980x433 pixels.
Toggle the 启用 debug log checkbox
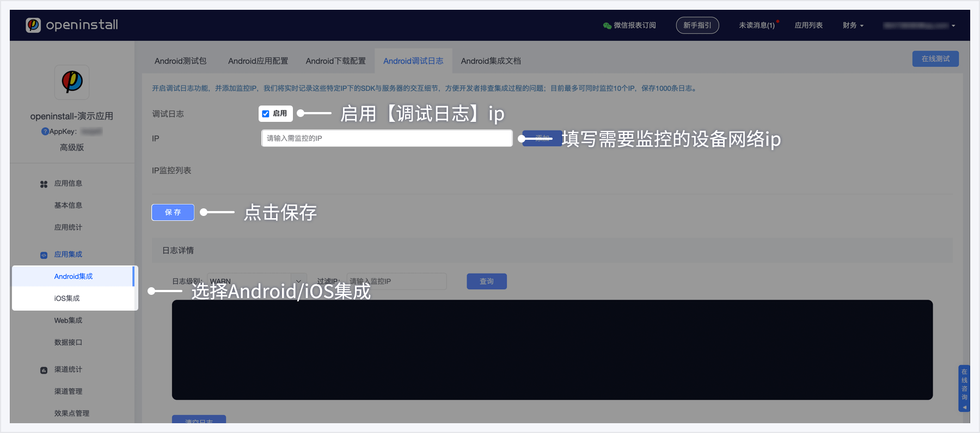coord(266,114)
